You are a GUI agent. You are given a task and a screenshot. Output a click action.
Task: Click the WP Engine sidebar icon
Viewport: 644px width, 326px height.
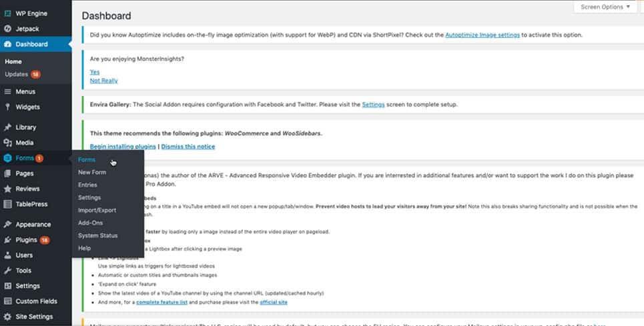coord(7,13)
